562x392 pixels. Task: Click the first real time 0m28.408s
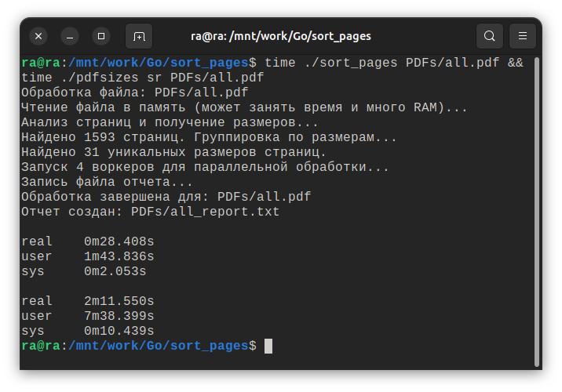tap(119, 241)
